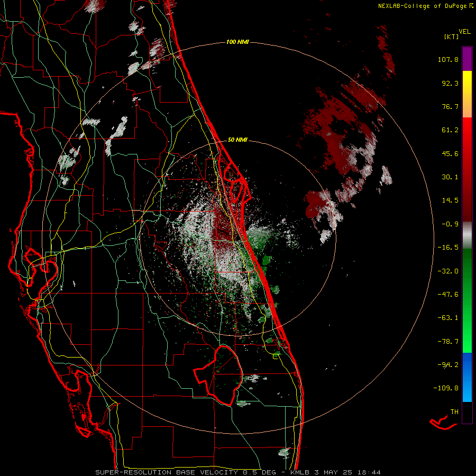The image size is (476, 476).
Task: Click the "[KT]" units label
Action: [x=452, y=36]
